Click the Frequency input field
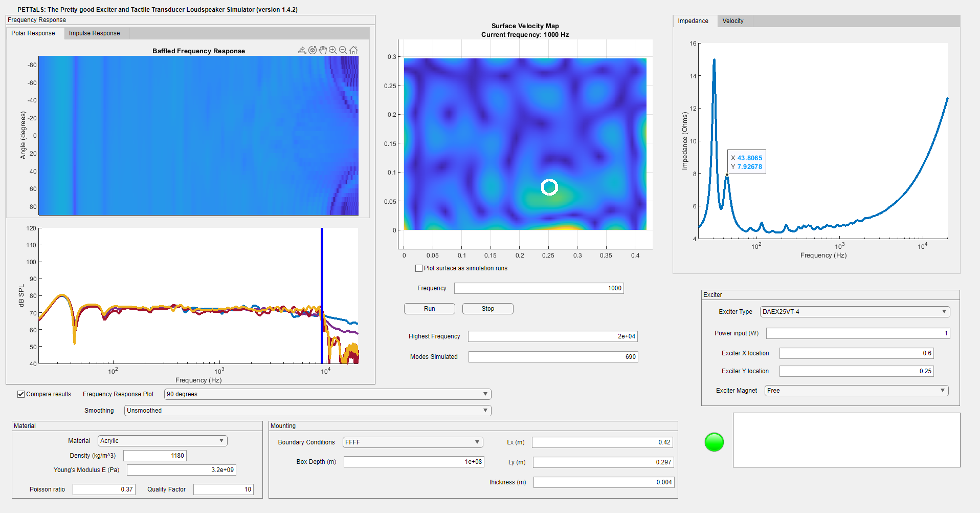This screenshot has width=980, height=513. coord(539,288)
